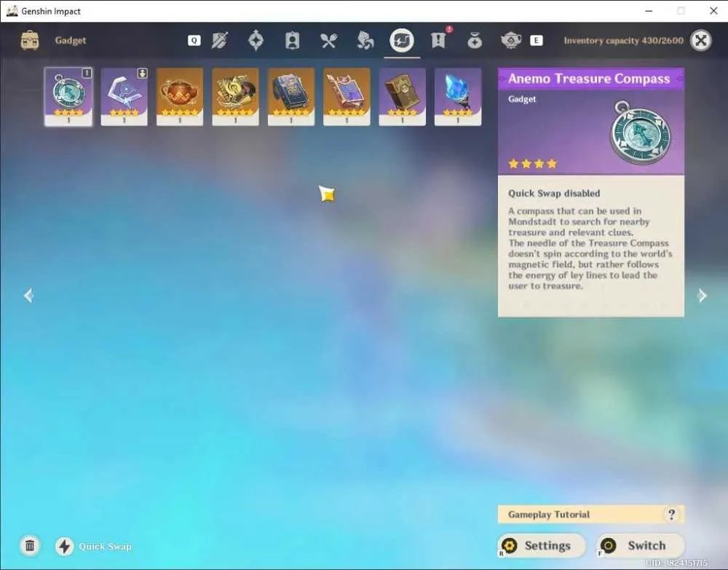Toggle Quick Swap with the lightning button
Viewport: 728px width, 570px height.
[65, 546]
